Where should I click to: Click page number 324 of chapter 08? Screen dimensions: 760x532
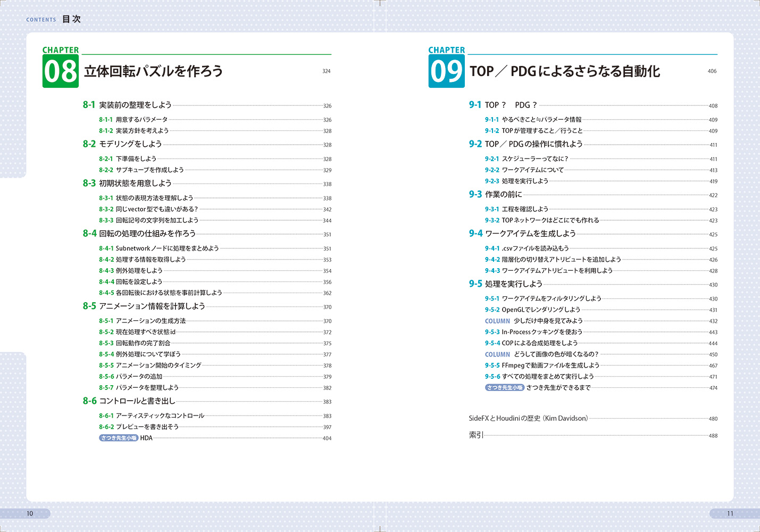pyautogui.click(x=326, y=71)
